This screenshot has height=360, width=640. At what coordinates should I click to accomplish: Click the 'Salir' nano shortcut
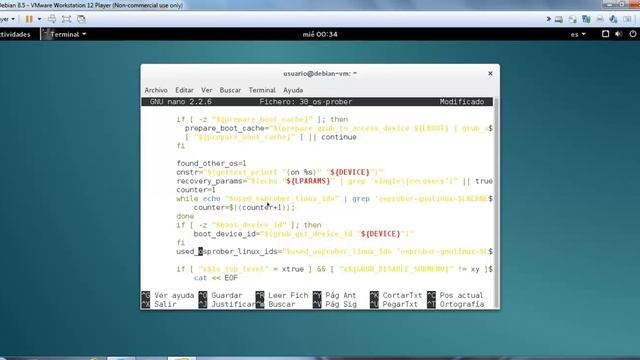(x=159, y=304)
